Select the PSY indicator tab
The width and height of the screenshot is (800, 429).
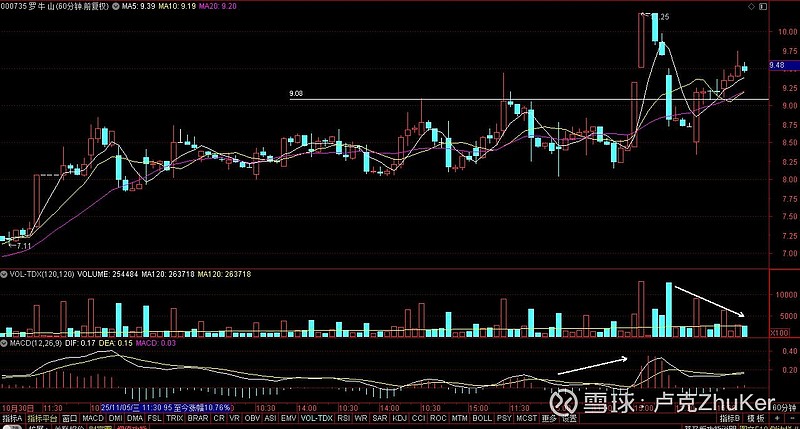(504, 418)
